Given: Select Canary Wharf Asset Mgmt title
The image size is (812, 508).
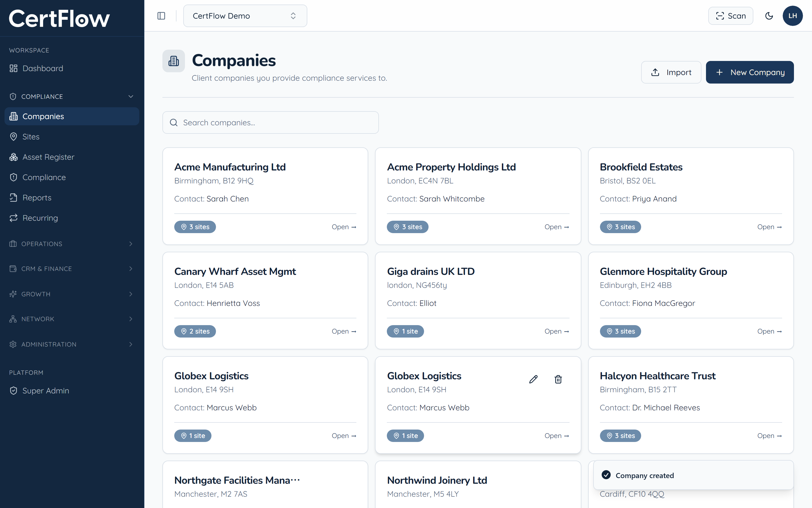Looking at the screenshot, I should point(235,271).
